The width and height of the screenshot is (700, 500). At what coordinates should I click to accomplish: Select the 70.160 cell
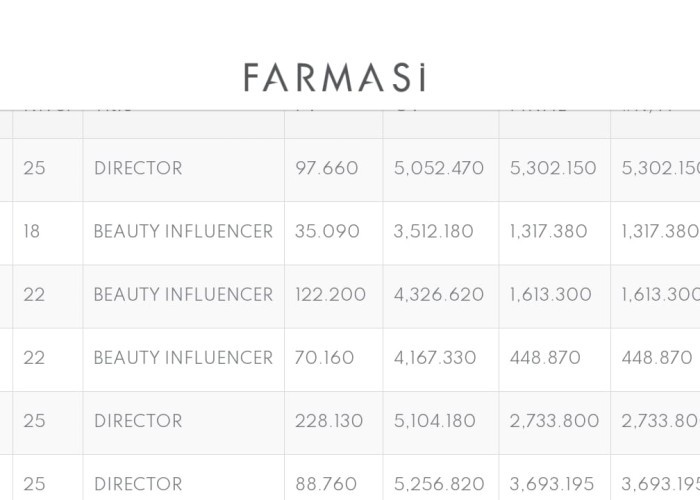(x=326, y=358)
